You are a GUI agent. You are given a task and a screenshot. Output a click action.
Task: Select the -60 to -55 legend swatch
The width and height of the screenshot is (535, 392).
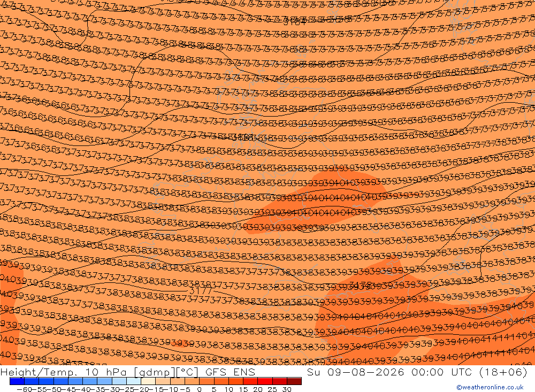coord(32,381)
